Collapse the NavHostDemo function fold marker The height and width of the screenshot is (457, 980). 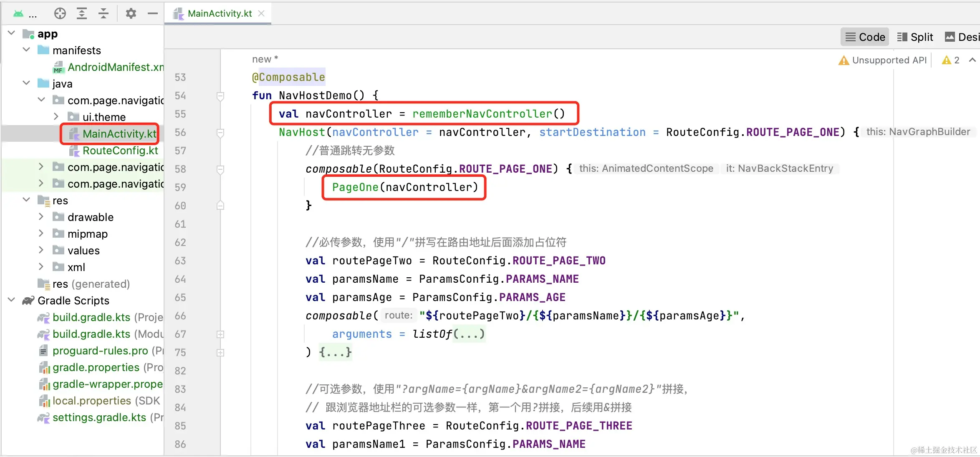pos(220,96)
